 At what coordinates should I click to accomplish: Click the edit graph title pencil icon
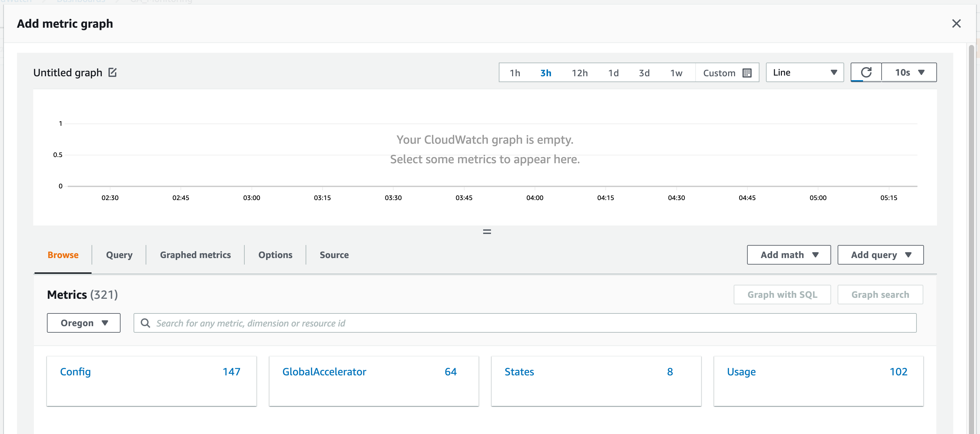(x=113, y=72)
